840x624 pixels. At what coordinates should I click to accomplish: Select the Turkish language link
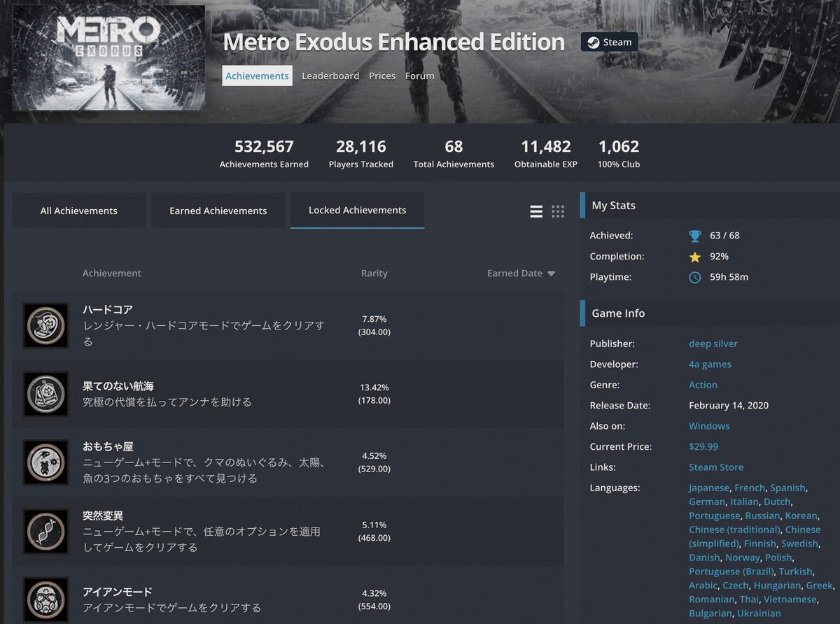796,572
